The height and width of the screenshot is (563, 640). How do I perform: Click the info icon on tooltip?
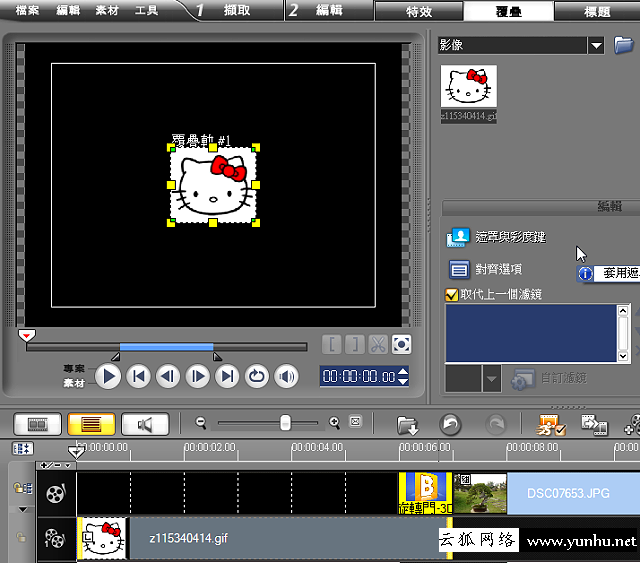point(585,274)
